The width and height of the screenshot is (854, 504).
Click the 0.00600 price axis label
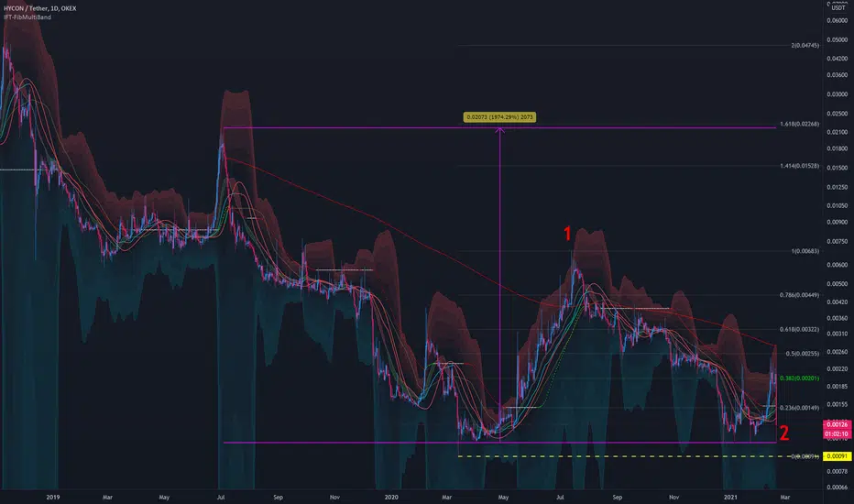[838, 265]
